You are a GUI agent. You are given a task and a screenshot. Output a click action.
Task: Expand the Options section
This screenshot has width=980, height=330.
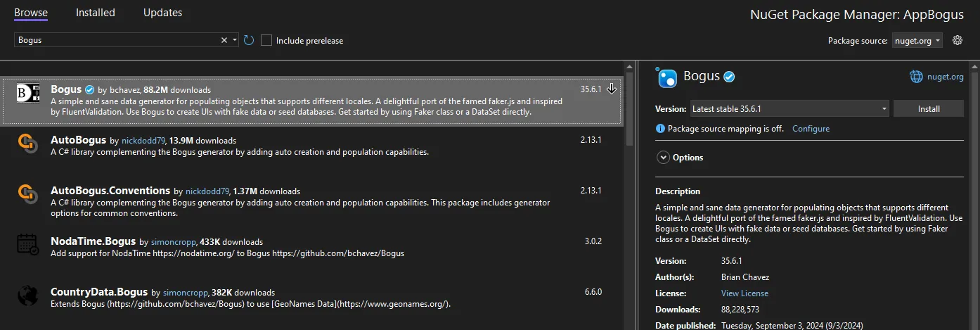[662, 158]
